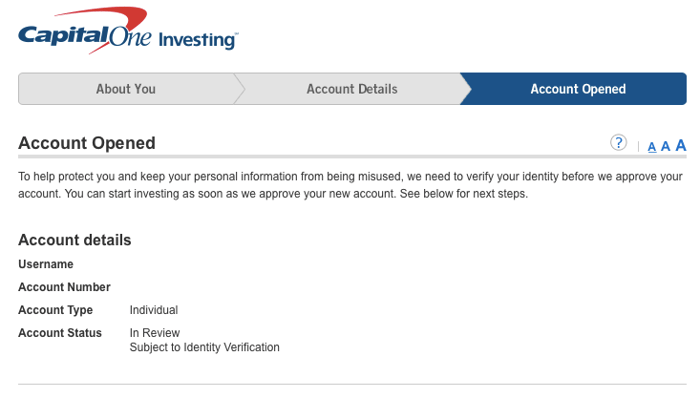The width and height of the screenshot is (700, 398).
Task: Click the In Review status text
Action: 154,333
